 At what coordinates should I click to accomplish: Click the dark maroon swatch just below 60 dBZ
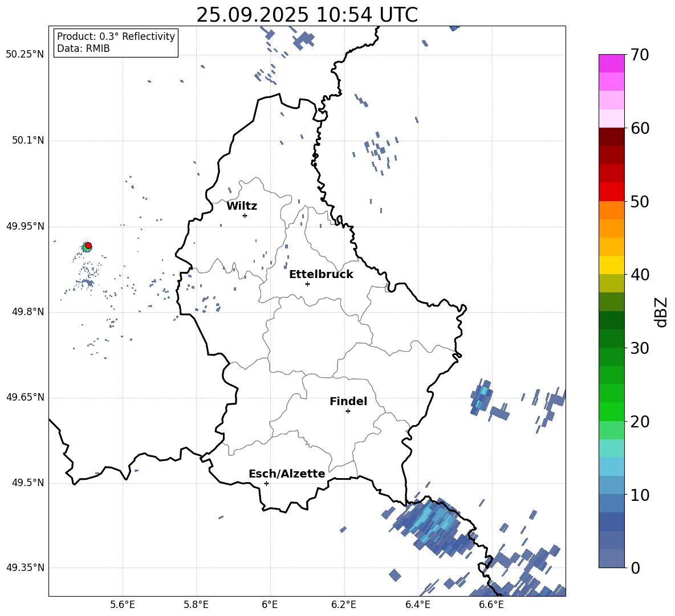611,137
